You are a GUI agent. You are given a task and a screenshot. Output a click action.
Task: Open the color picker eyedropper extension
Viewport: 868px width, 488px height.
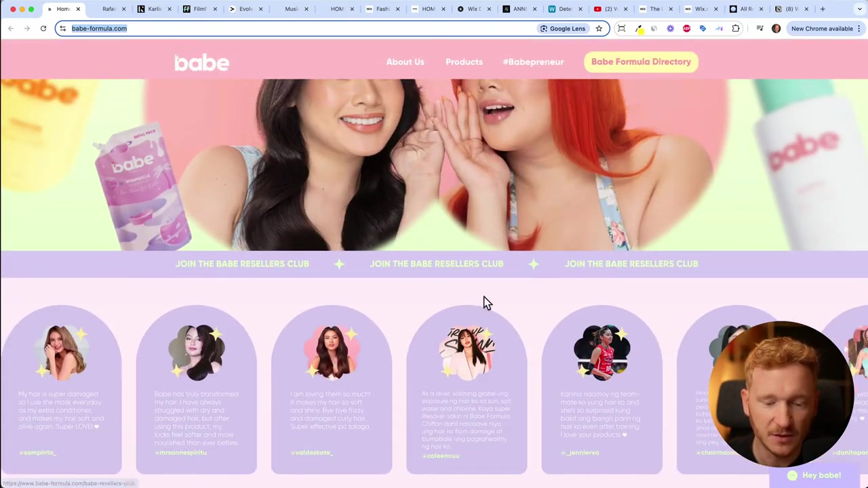coord(639,28)
